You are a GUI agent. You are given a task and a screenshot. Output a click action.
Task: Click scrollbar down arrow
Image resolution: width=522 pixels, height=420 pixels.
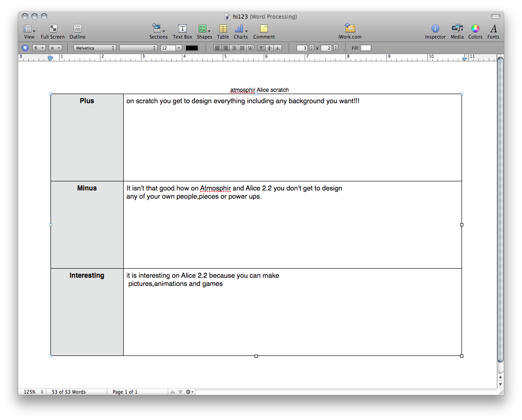point(500,385)
